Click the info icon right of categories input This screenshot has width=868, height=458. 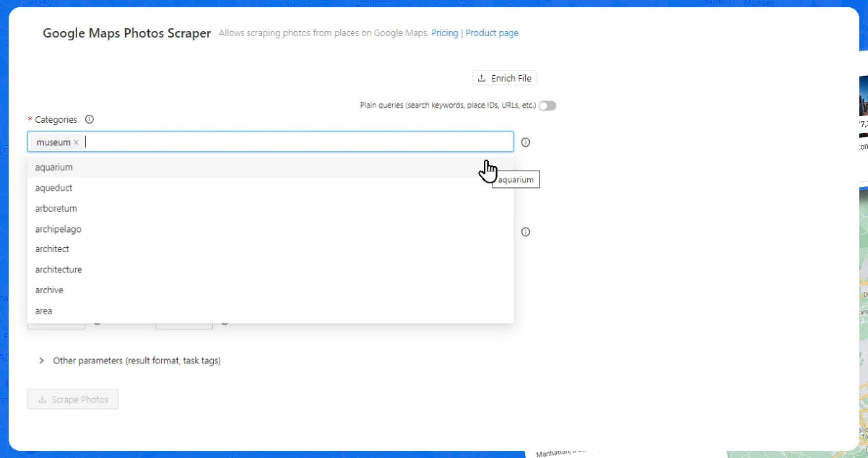pos(525,142)
